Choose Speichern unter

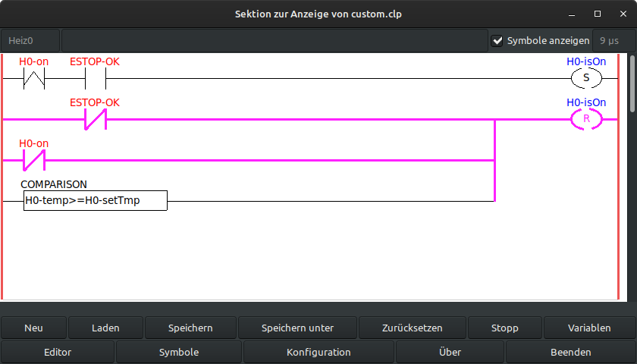click(297, 328)
